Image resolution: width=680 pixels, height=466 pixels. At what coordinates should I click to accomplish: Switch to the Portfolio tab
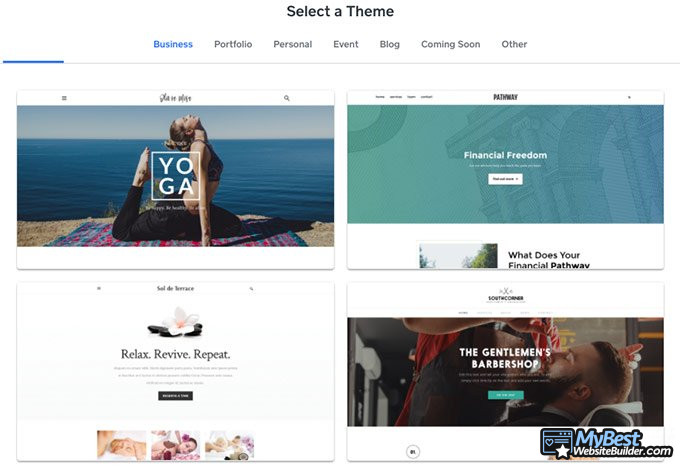[x=233, y=44]
